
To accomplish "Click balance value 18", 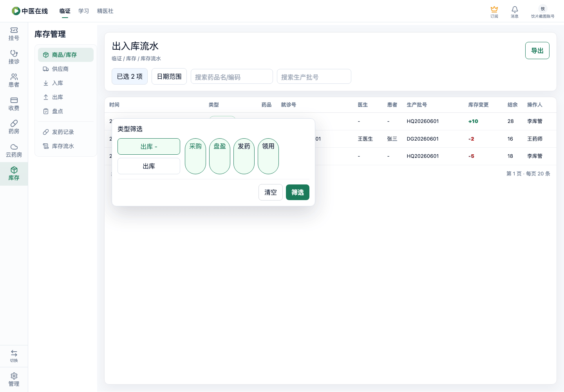I will (x=510, y=156).
